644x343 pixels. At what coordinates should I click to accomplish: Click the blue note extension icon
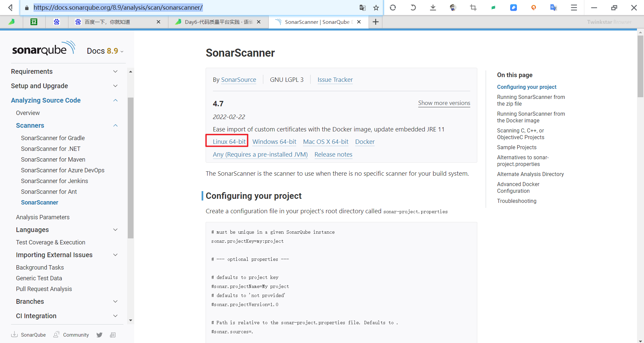[514, 7]
